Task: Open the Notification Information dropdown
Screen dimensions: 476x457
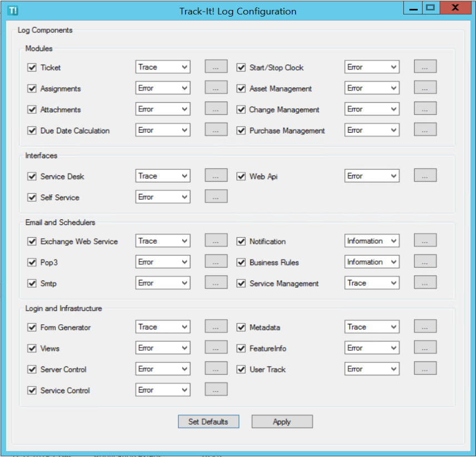Action: pos(372,240)
